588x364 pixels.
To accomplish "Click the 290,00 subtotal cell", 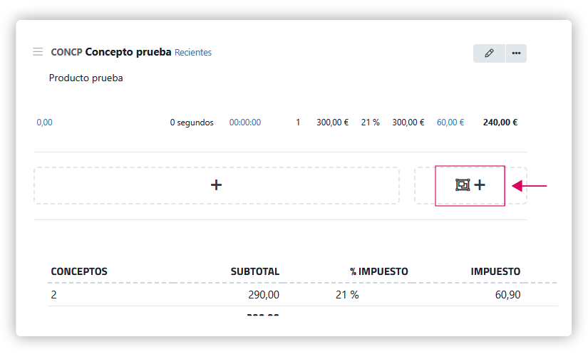I will pyautogui.click(x=264, y=295).
